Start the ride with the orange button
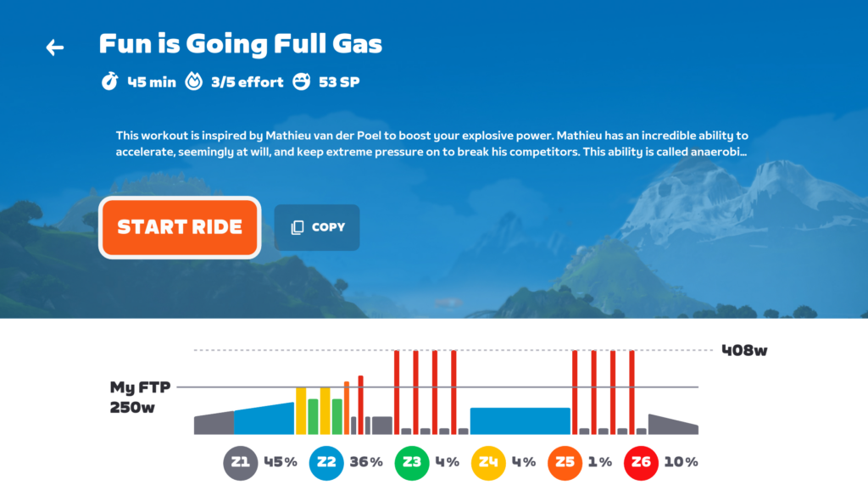868x501 pixels. [x=180, y=227]
